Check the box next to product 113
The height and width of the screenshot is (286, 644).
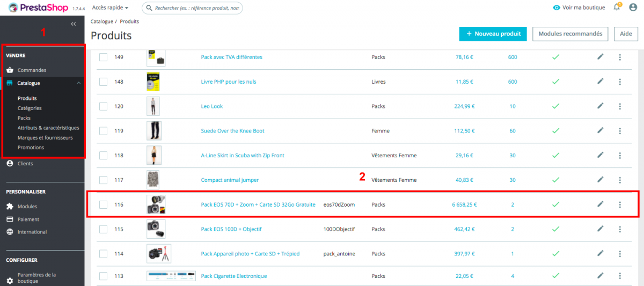[x=104, y=276]
